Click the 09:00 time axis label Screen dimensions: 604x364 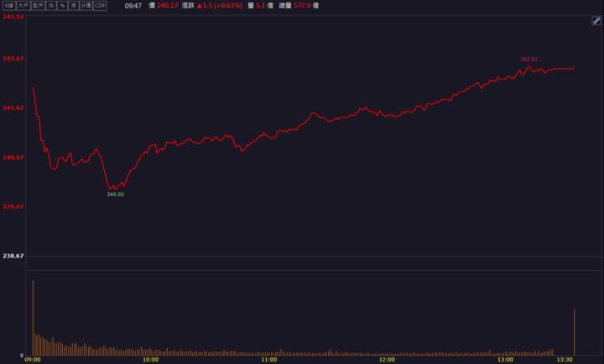[x=33, y=360]
